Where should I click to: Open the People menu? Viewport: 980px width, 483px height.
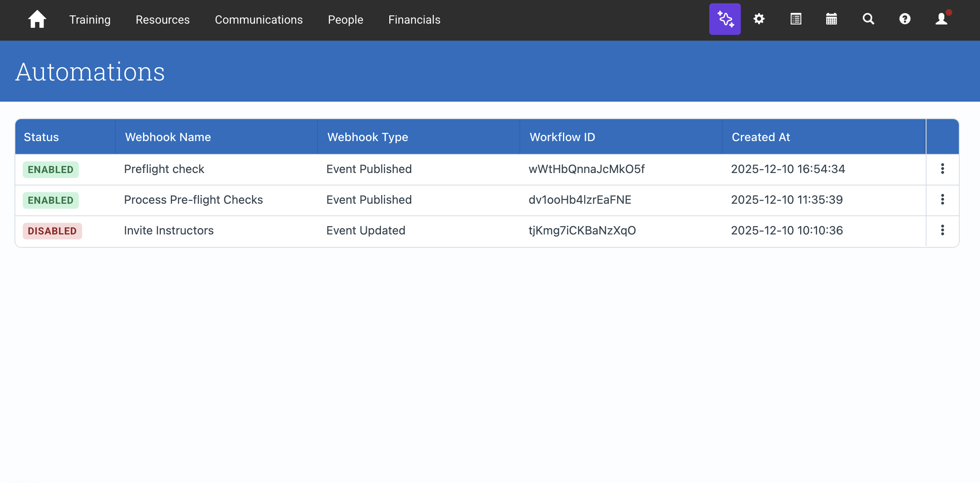[x=345, y=20]
